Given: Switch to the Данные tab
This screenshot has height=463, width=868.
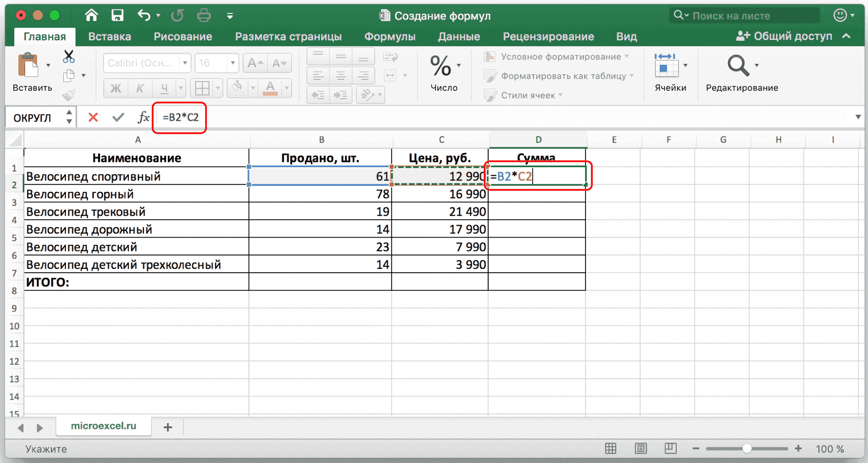Looking at the screenshot, I should point(459,36).
